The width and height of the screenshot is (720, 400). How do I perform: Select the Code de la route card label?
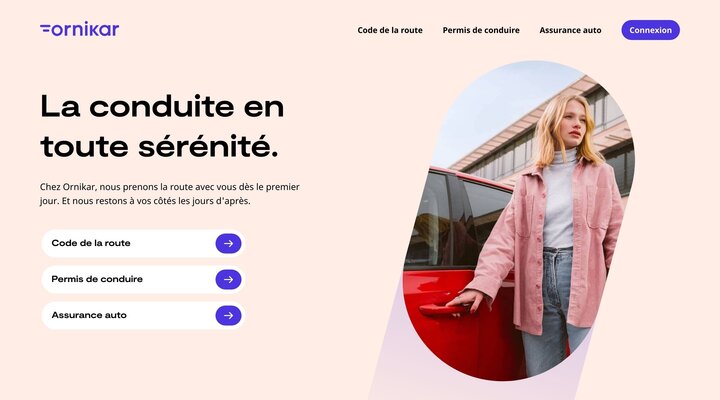coord(91,243)
